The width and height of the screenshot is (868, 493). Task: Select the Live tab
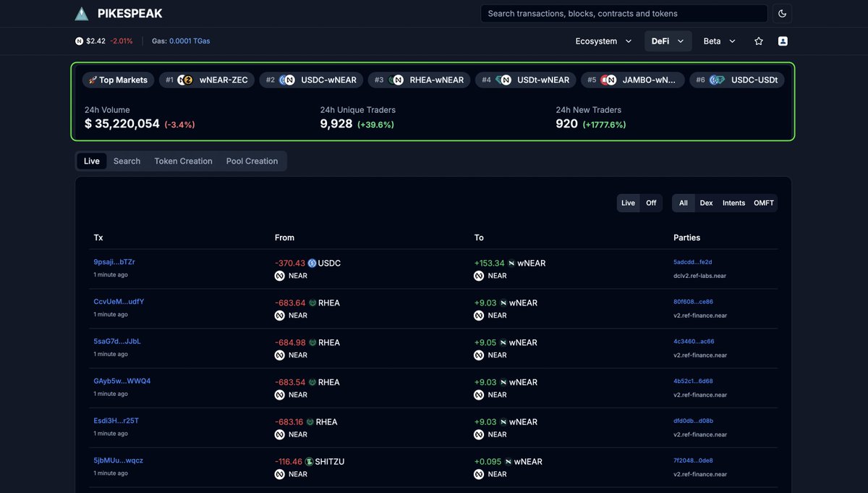pyautogui.click(x=92, y=161)
